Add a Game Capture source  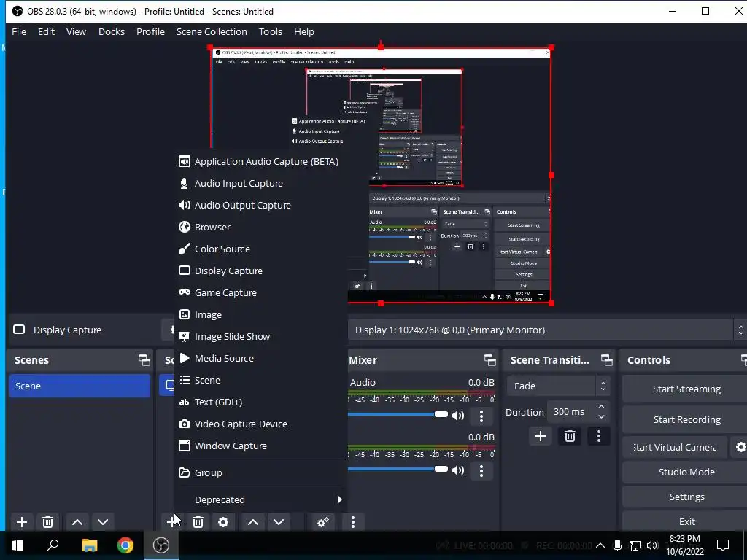pos(260,293)
